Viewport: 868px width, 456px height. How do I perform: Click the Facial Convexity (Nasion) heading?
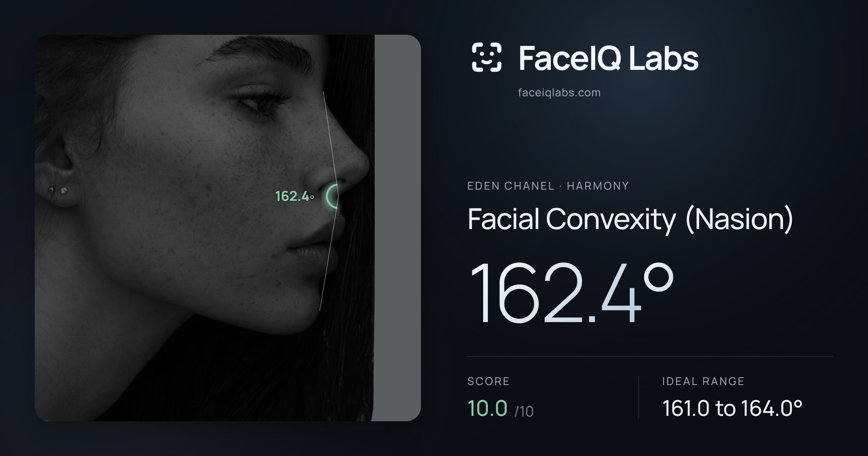[x=630, y=219]
